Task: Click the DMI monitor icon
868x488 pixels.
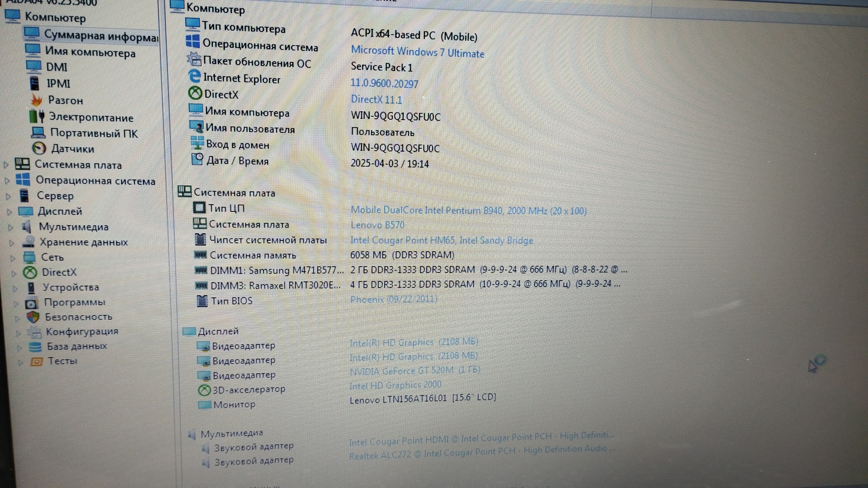Action: [x=34, y=66]
